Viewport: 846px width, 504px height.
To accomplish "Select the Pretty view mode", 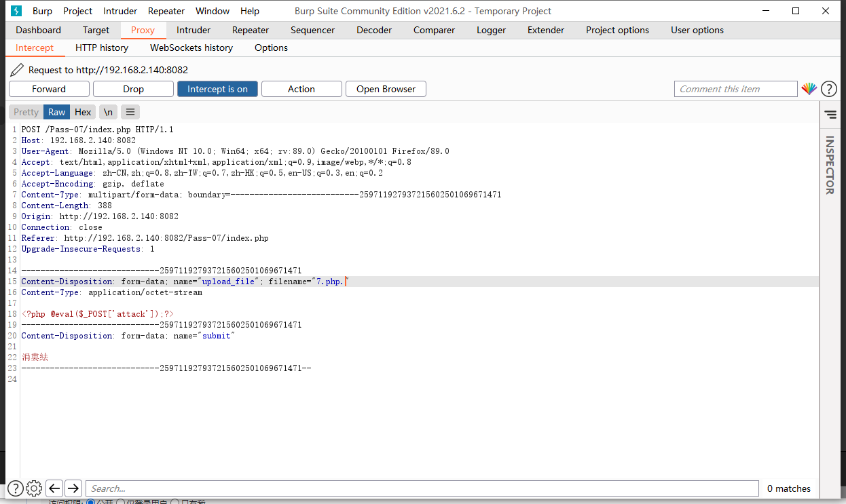I will (x=26, y=112).
